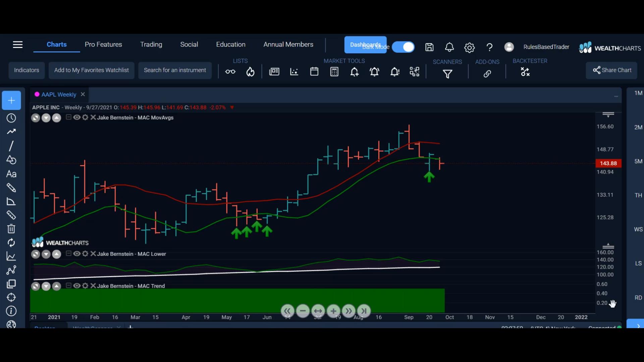Click the 143.88 current price label
The width and height of the screenshot is (644, 362).
(x=608, y=163)
